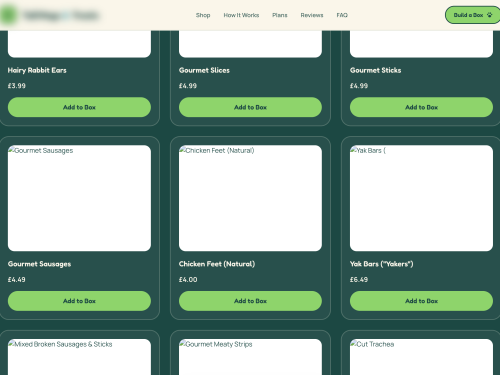Click the £3.99 price
The image size is (500, 375).
click(17, 86)
